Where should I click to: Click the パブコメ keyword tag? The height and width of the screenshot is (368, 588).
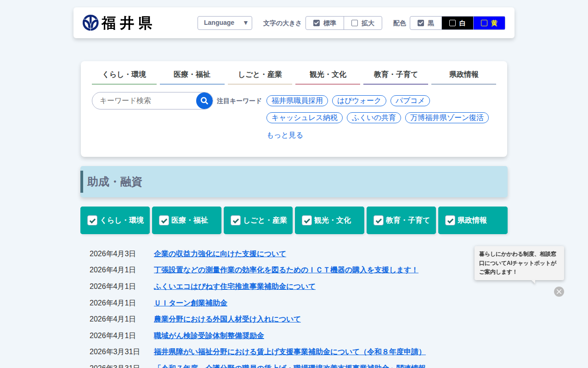coord(410,101)
